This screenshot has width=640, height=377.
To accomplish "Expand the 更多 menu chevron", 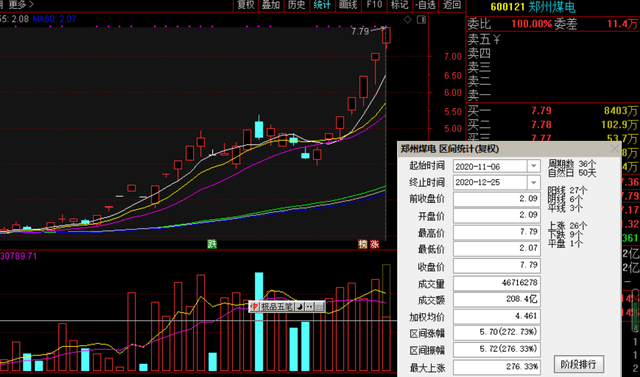I will coord(31,4).
